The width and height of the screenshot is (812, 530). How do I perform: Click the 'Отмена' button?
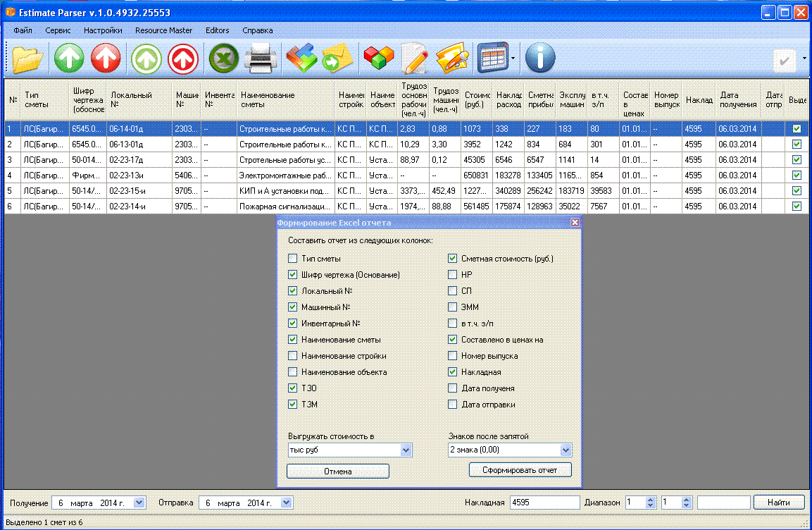[x=338, y=471]
